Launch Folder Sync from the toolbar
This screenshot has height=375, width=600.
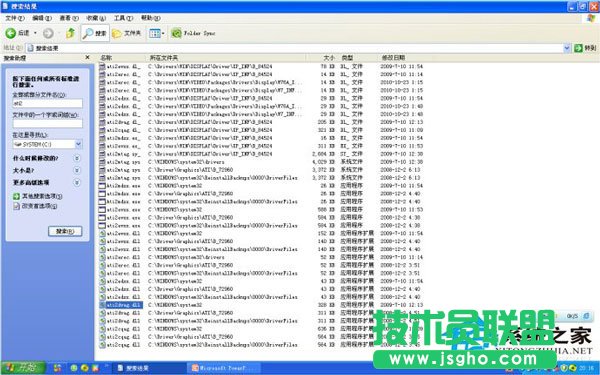(193, 33)
